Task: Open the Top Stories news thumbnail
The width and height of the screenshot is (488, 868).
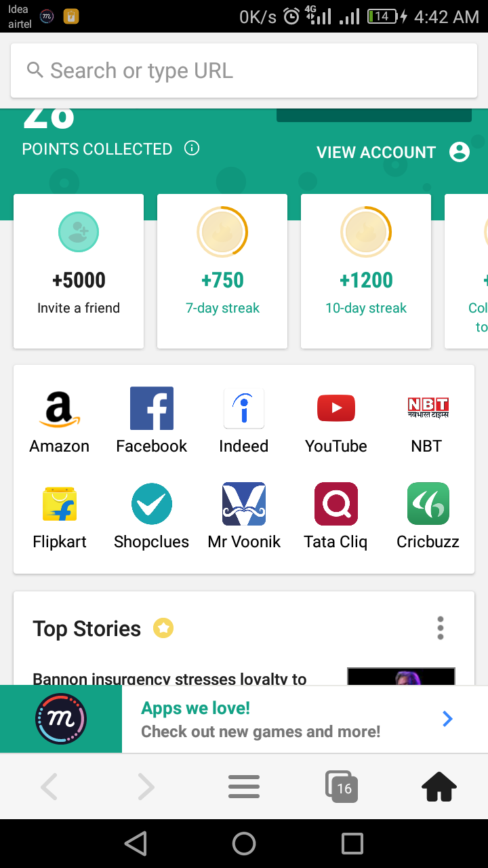Action: tap(401, 676)
